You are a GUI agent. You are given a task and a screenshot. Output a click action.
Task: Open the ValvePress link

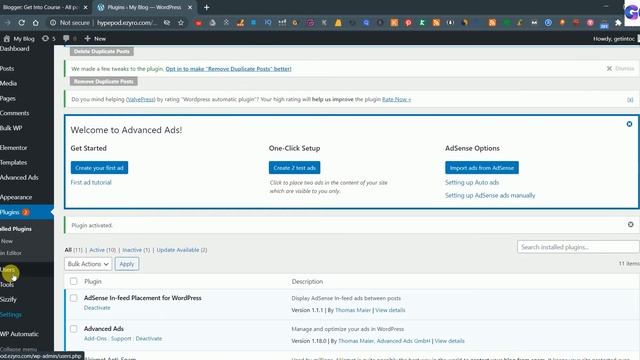(141, 100)
